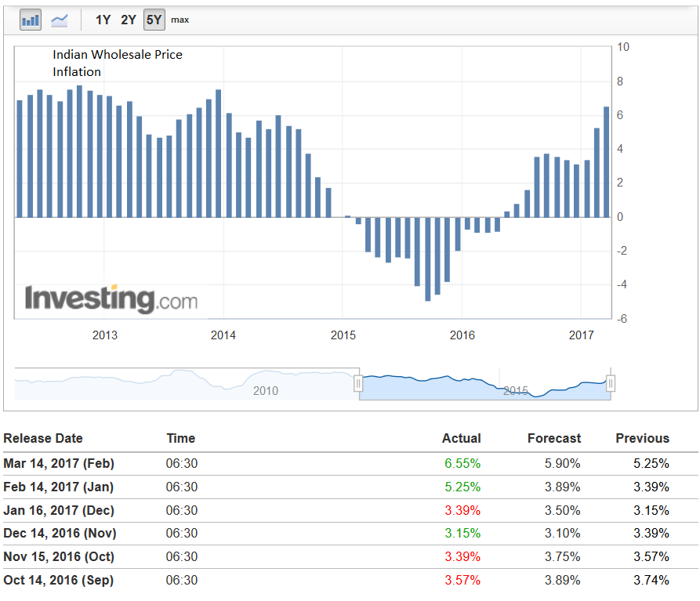Click the right range slider handle
The width and height of the screenshot is (700, 601).
click(x=611, y=383)
